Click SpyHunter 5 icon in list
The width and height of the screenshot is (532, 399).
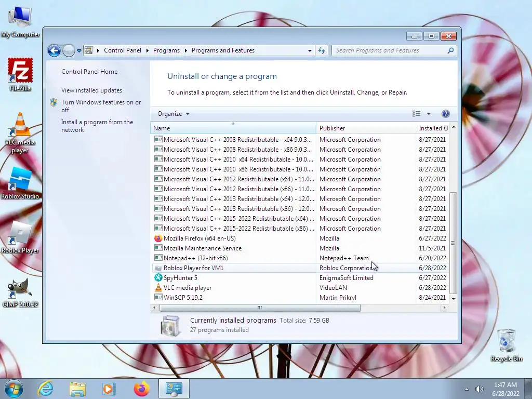tap(158, 277)
